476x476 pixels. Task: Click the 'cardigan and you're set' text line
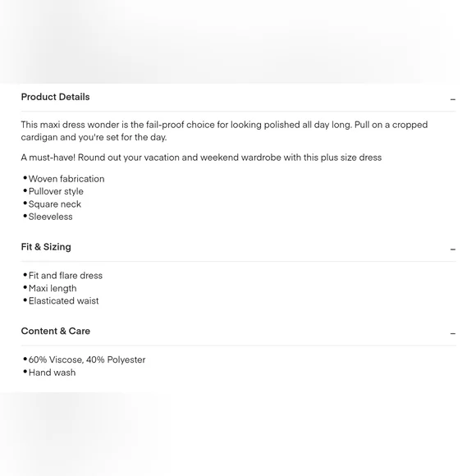coord(94,137)
